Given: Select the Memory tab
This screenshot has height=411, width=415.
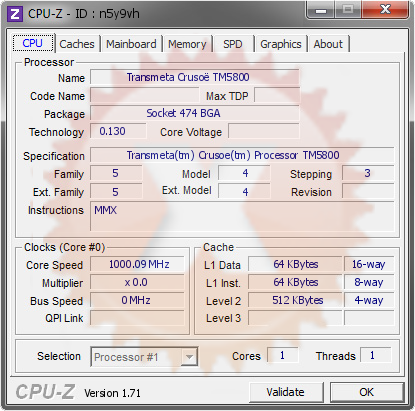Looking at the screenshot, I should coord(187,44).
